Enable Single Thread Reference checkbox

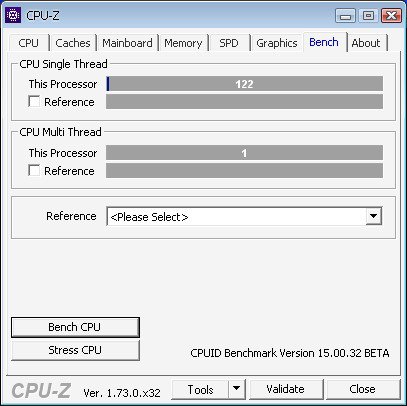[x=34, y=101]
